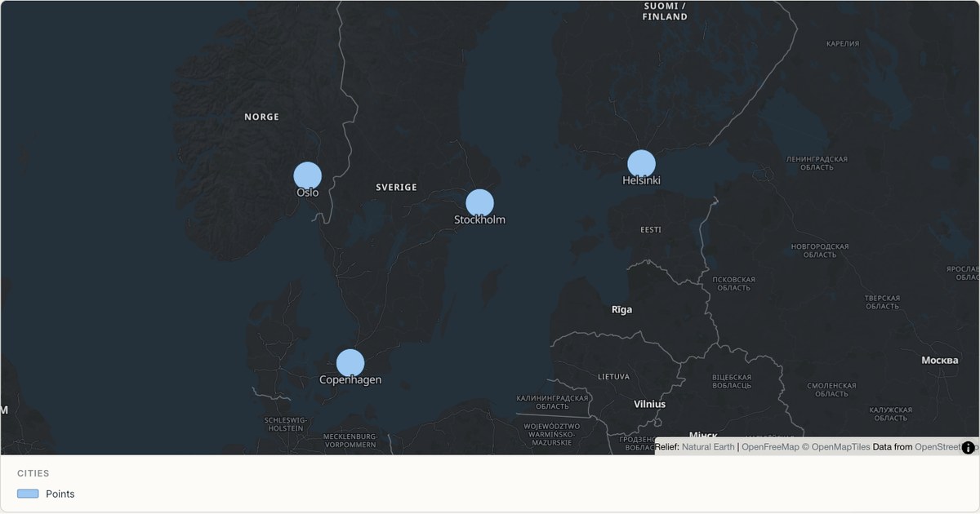Toggle the map attribution info icon
The image size is (980, 514).
point(969,447)
